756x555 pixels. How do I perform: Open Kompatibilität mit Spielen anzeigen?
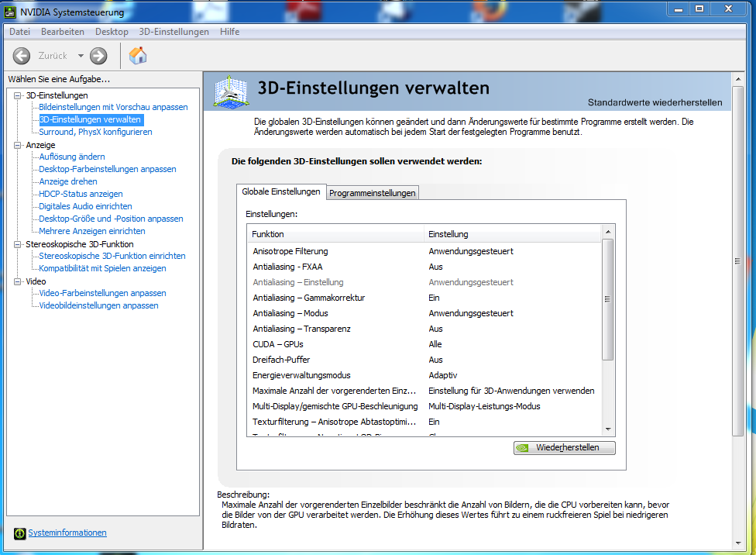click(102, 269)
